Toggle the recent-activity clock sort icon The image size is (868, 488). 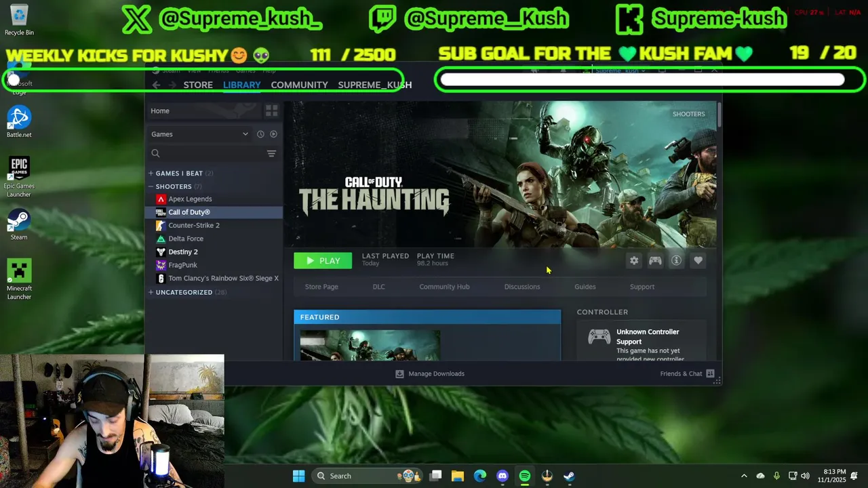coord(260,134)
